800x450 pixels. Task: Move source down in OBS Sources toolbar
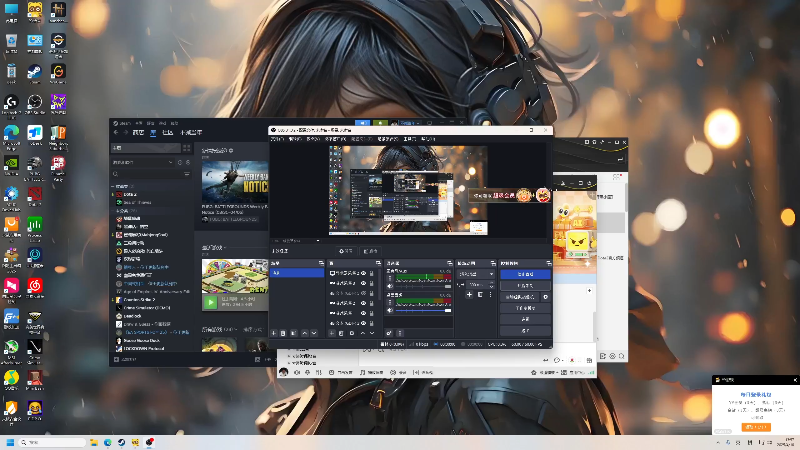(x=372, y=333)
